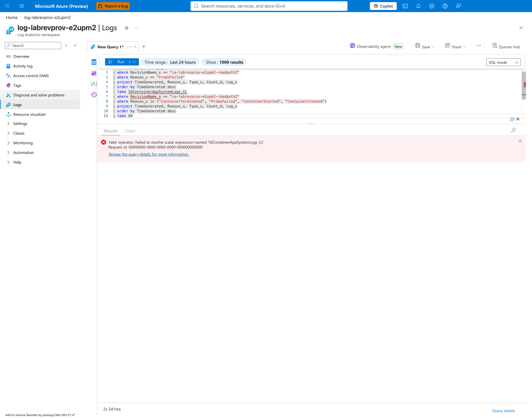Open the Query history clock icon
This screenshot has width=532, height=418.
[94, 95]
